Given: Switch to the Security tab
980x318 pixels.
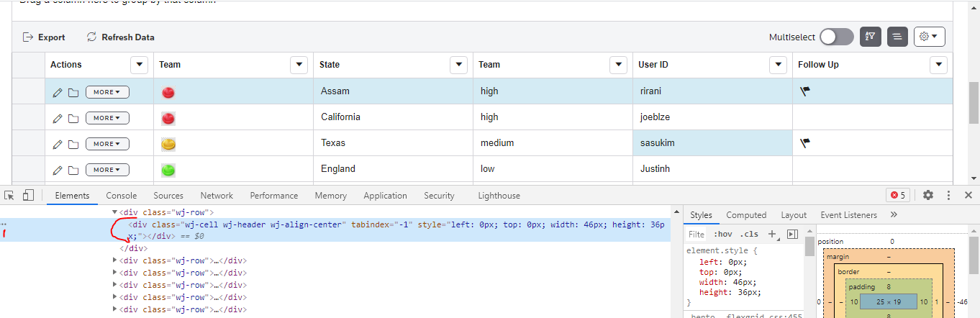Looking at the screenshot, I should pyautogui.click(x=439, y=196).
